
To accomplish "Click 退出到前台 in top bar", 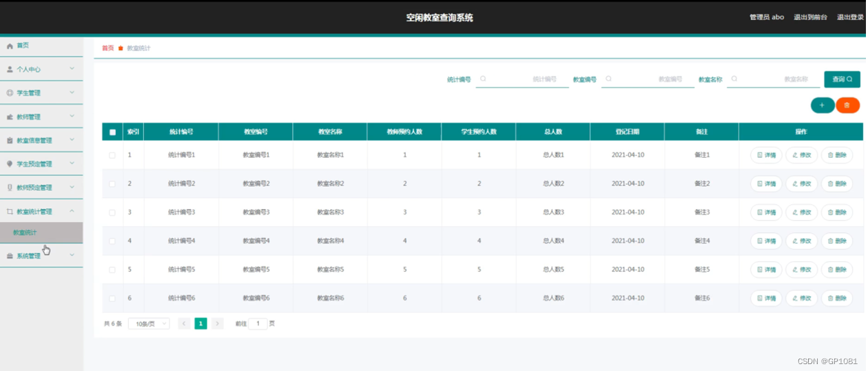I will click(x=810, y=17).
